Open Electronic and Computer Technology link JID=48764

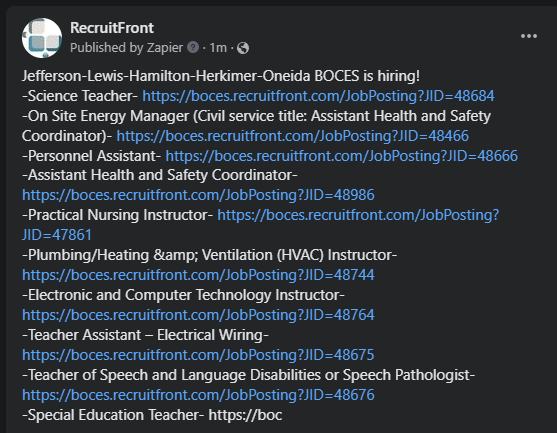pos(198,315)
